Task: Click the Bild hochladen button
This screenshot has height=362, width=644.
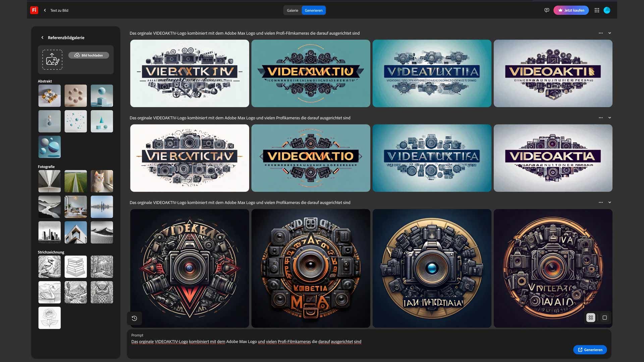Action: click(89, 55)
